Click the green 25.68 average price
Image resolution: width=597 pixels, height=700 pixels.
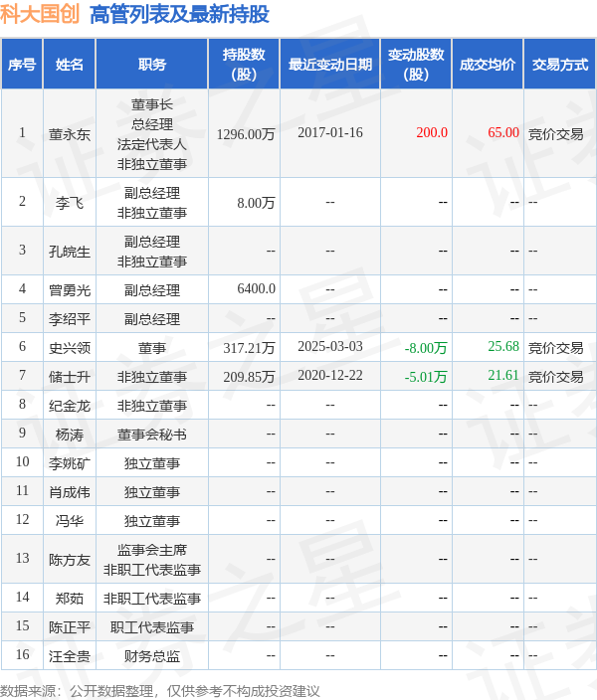click(x=503, y=346)
